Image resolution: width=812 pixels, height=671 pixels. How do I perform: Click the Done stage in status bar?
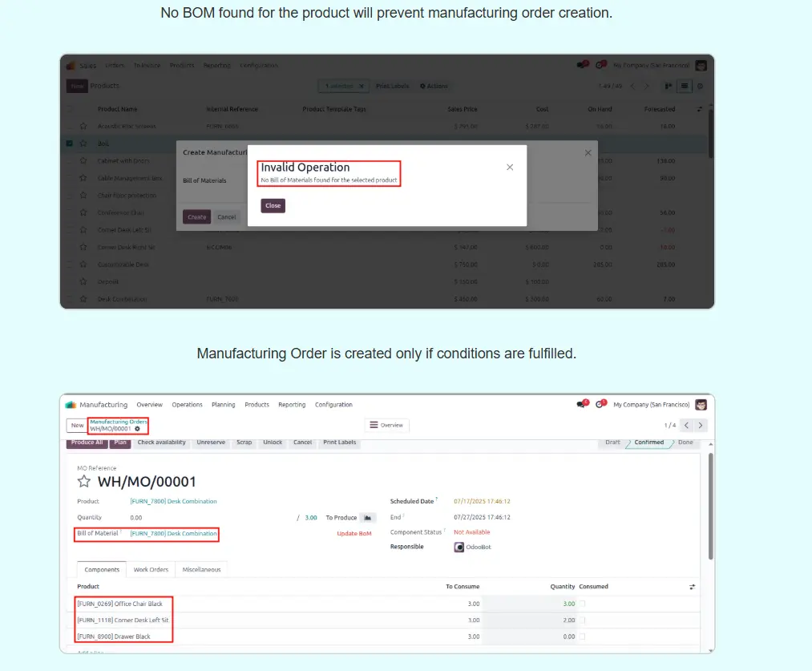pyautogui.click(x=685, y=443)
